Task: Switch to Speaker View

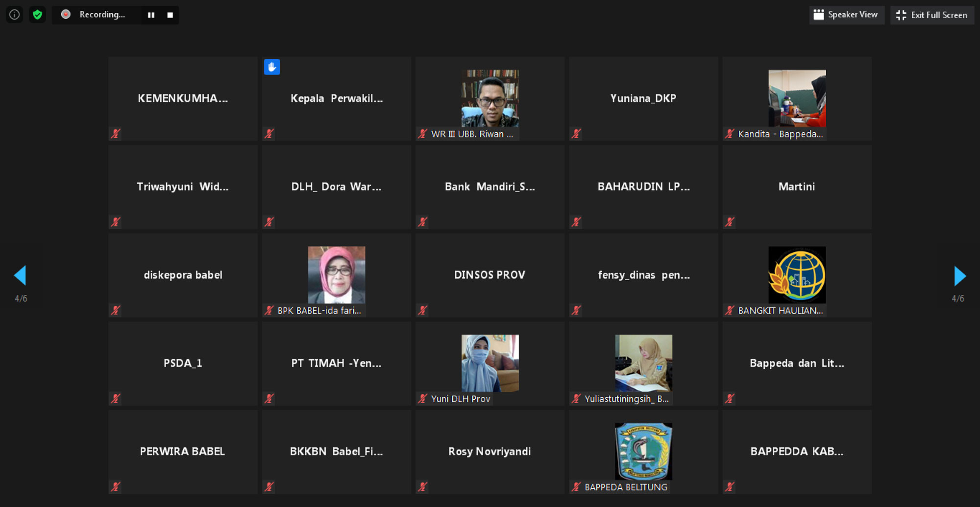Action: tap(846, 15)
